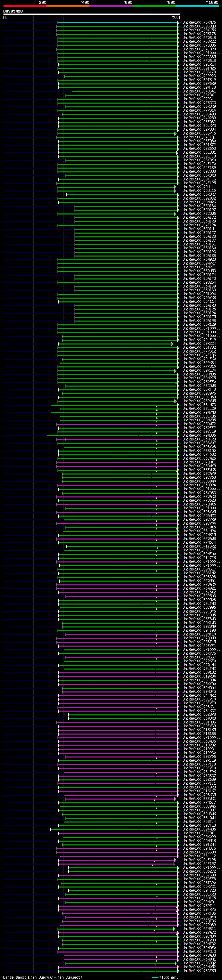Select label UniRef100_Q76G23
Screen dimensions: 222x980
(x=199, y=103)
